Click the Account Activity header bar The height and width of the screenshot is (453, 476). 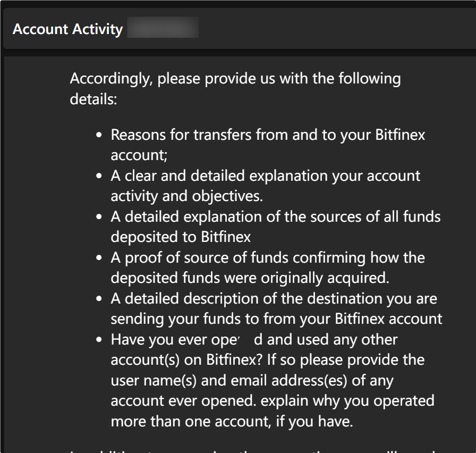(x=240, y=29)
